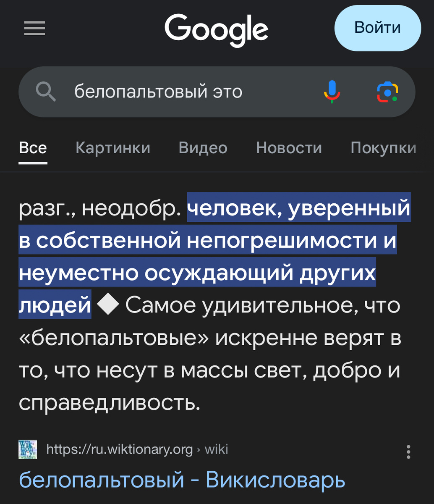This screenshot has height=504, width=434.
Task: Open the Видео results tab
Action: pos(203,148)
